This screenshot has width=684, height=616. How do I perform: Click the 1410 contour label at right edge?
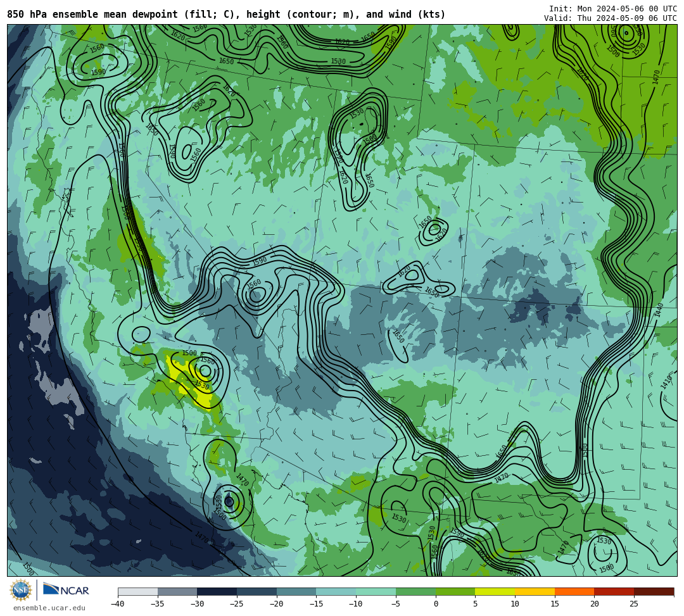[666, 382]
